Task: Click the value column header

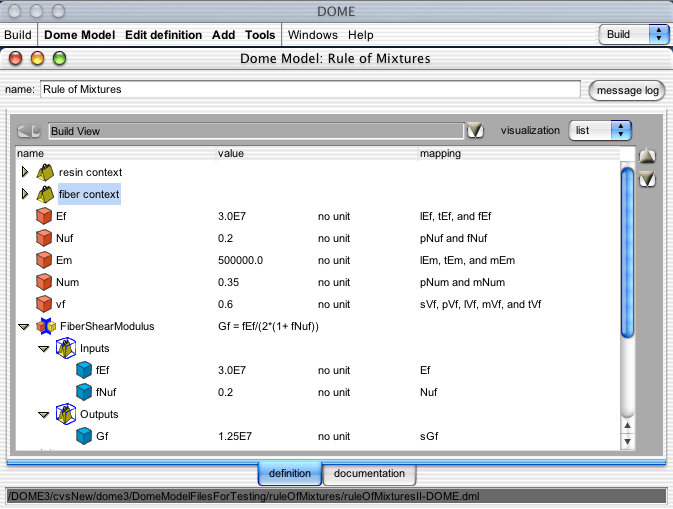Action: point(317,153)
